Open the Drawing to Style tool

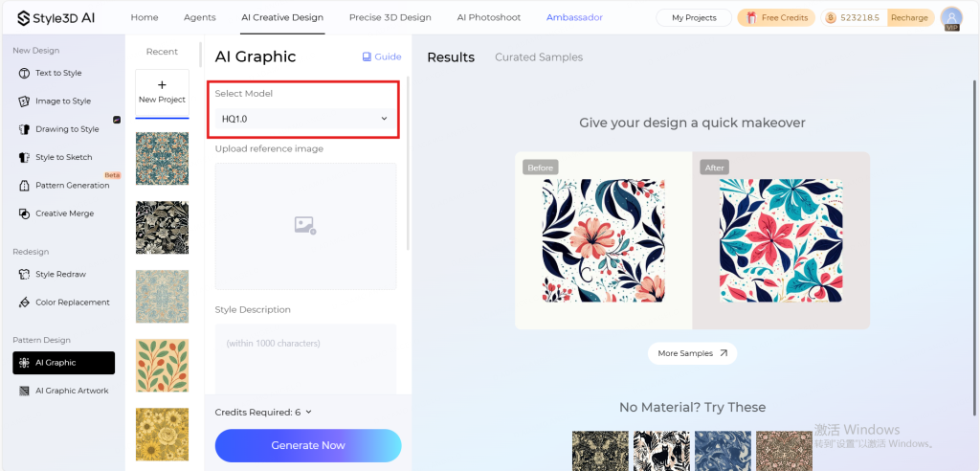click(67, 129)
